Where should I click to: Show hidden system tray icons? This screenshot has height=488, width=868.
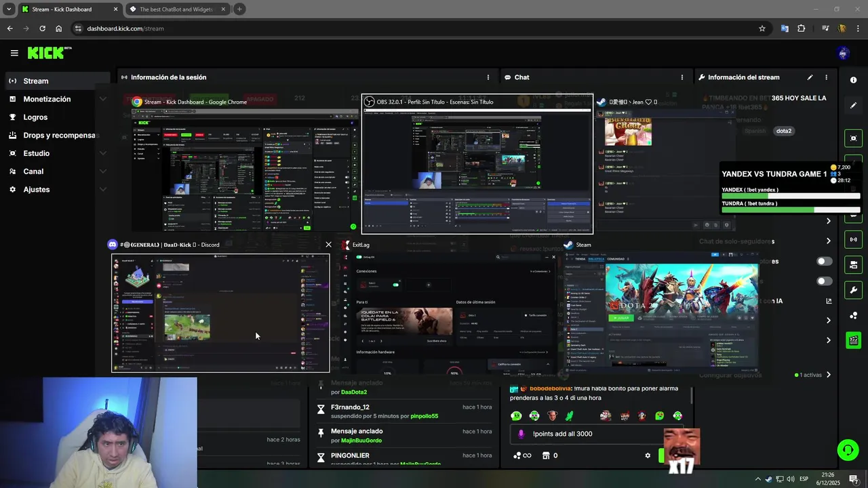pyautogui.click(x=757, y=479)
